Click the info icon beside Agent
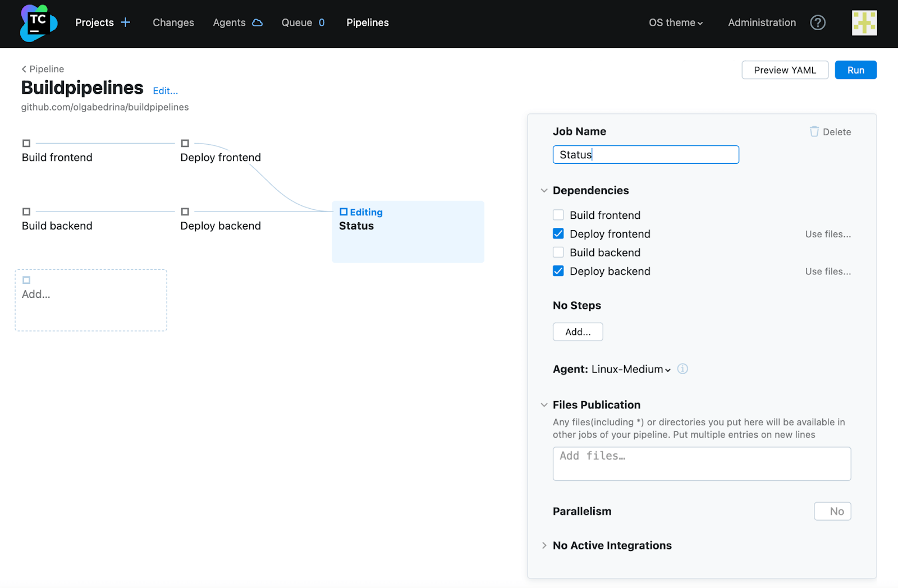The width and height of the screenshot is (898, 588). [682, 369]
